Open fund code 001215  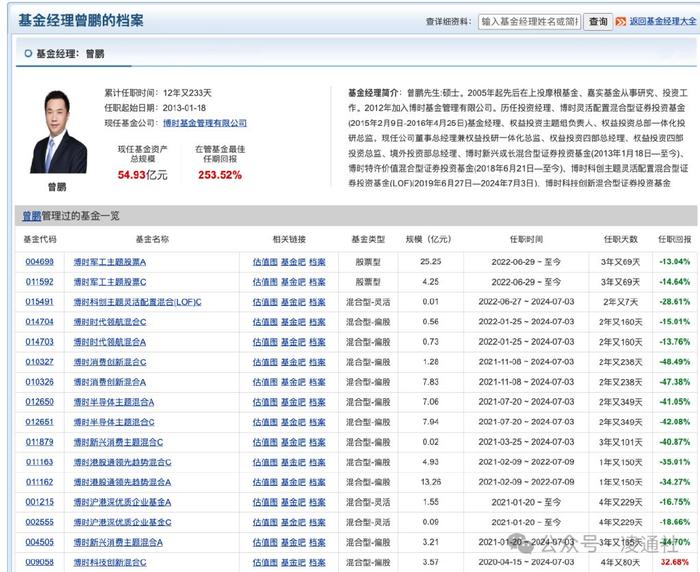39,502
